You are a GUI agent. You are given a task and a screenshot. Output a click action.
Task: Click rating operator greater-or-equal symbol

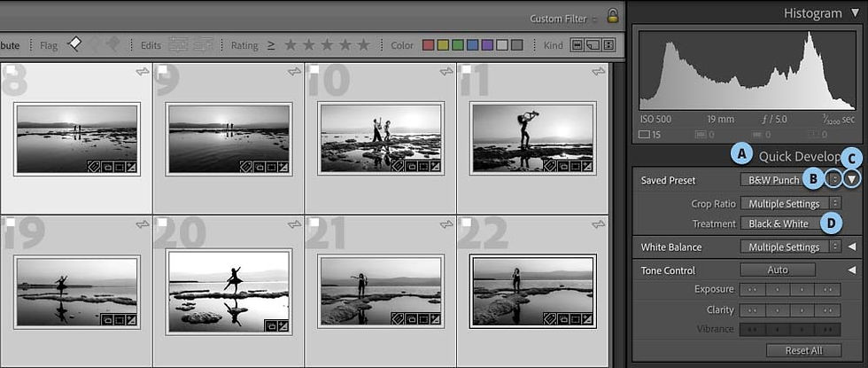[x=271, y=45]
